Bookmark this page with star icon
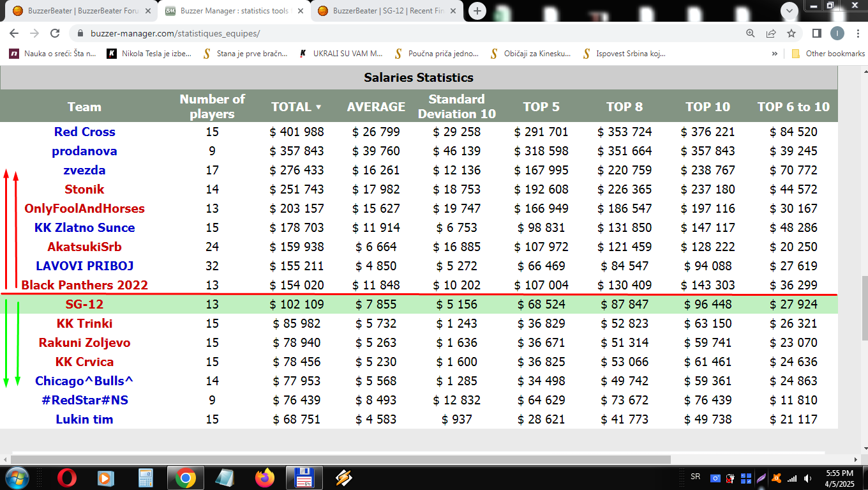 791,33
